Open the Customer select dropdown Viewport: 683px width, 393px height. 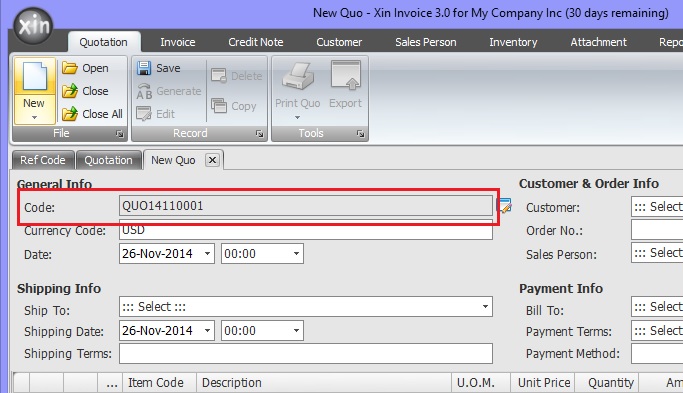(657, 207)
